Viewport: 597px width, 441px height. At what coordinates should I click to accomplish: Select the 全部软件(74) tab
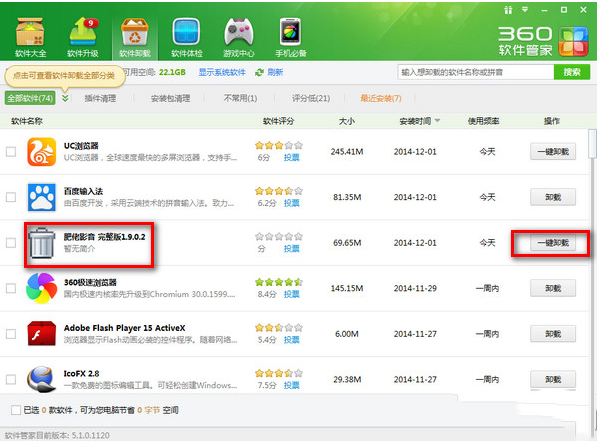(30, 98)
